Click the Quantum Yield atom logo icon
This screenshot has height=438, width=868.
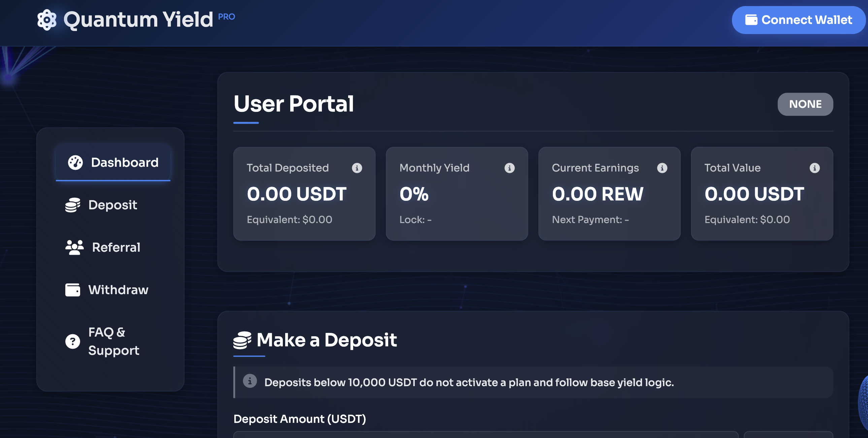(47, 20)
